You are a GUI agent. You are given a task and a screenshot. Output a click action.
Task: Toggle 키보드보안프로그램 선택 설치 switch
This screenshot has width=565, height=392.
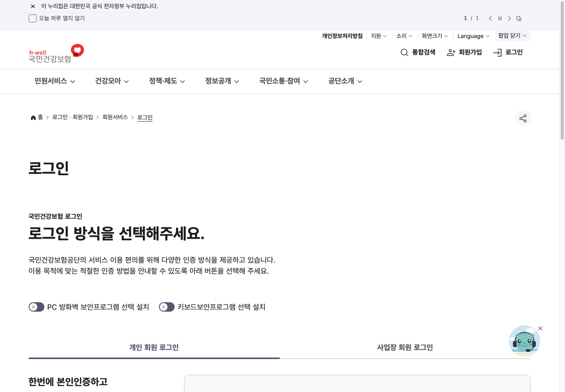tap(167, 307)
